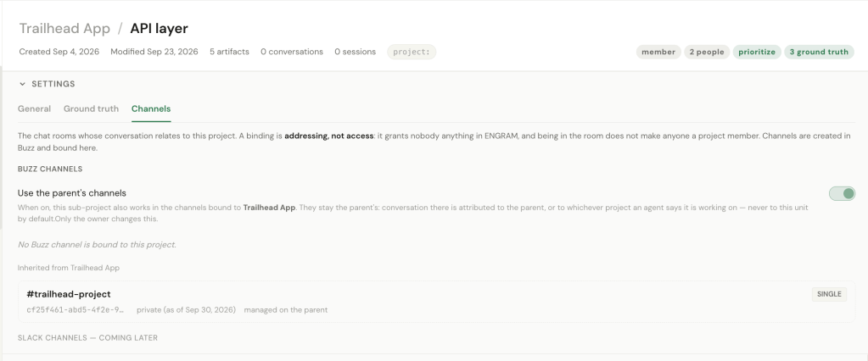Switch to the Ground truth tab
Image resolution: width=868 pixels, height=361 pixels.
coord(91,109)
